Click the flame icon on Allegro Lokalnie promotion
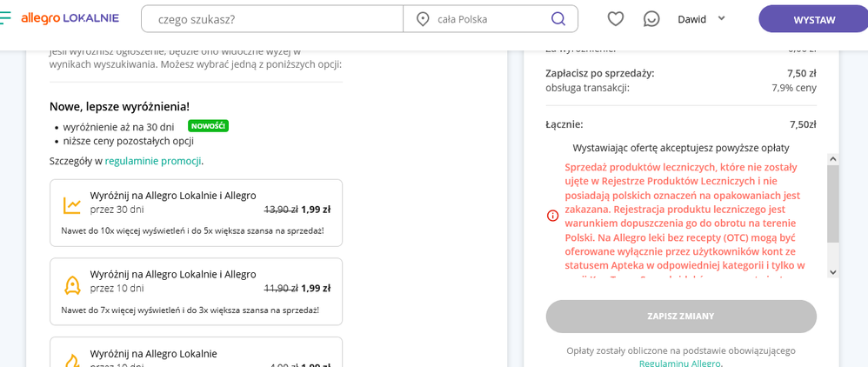Viewport: 868px width, 367px height. pos(71,358)
